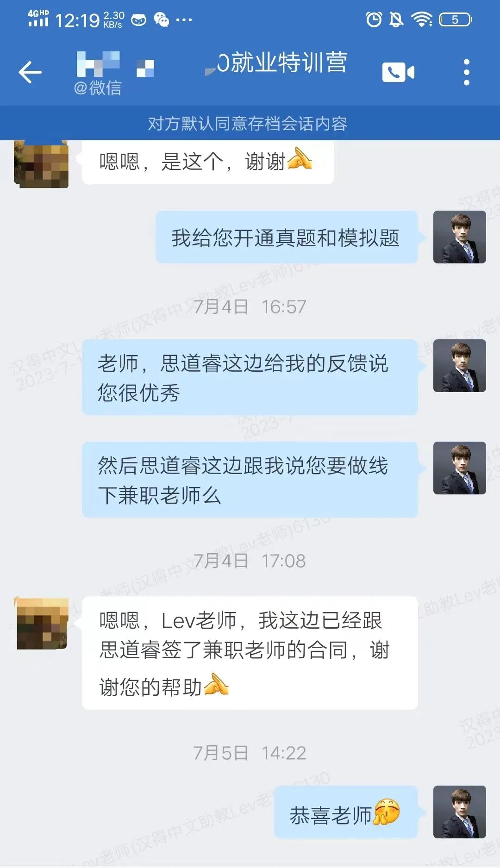
Task: Tap the battery indicator icon
Action: pos(456,19)
